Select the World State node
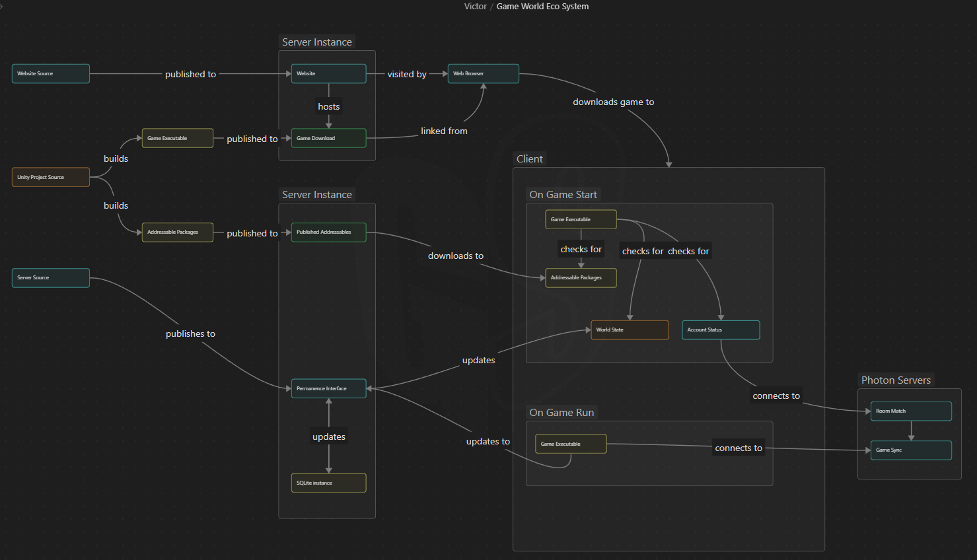The height and width of the screenshot is (560, 977). 630,330
